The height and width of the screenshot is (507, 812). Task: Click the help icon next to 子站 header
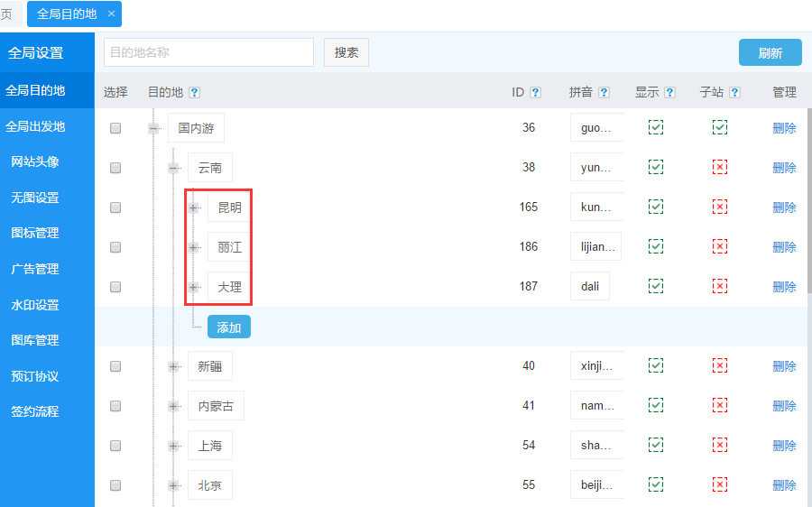734,92
